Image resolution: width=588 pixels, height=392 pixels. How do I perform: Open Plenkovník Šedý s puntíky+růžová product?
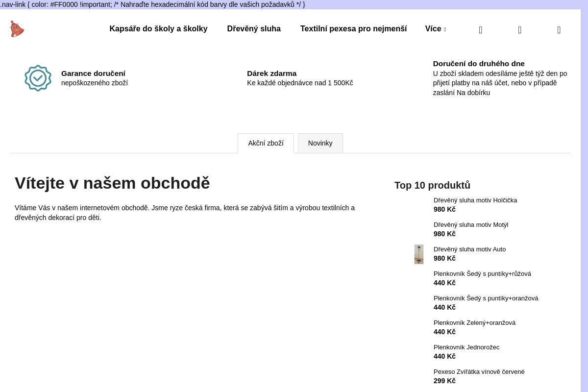[x=482, y=274]
